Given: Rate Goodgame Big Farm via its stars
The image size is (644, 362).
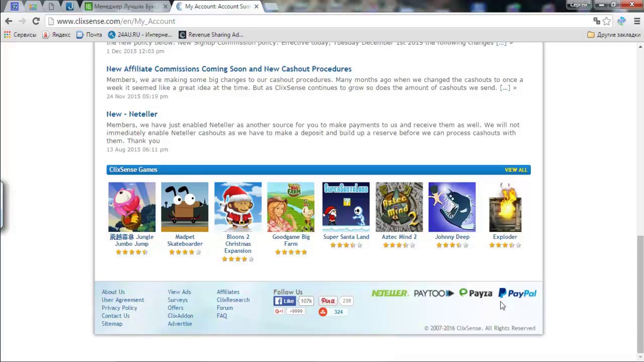Looking at the screenshot, I should tap(291, 252).
